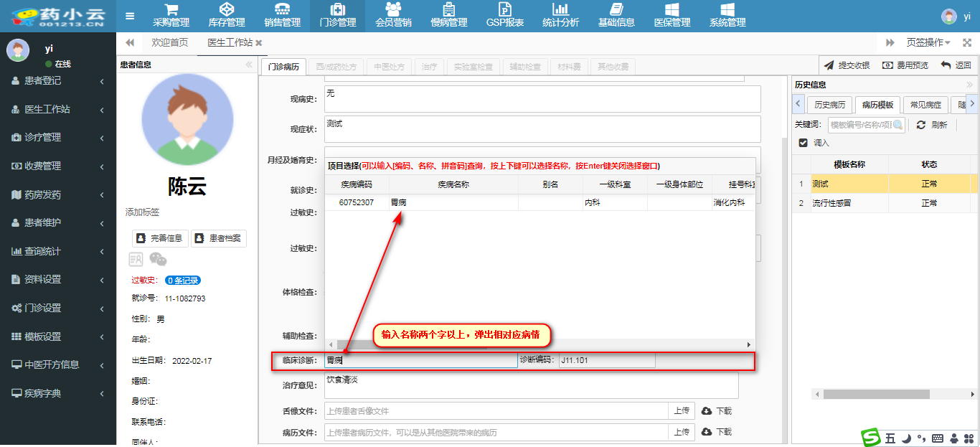Select 病历模板 tab

click(877, 105)
